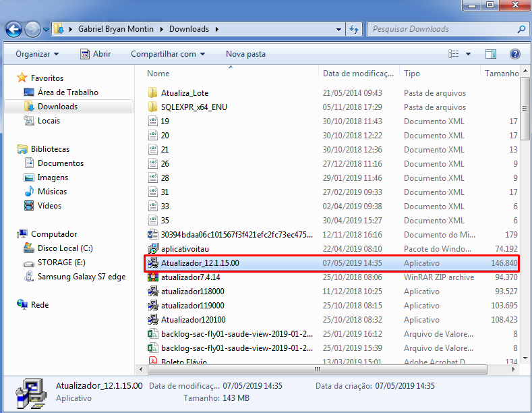Select the Atualiza_Lote folder icon
Viewport: 532px width, 413px height.
[152, 92]
